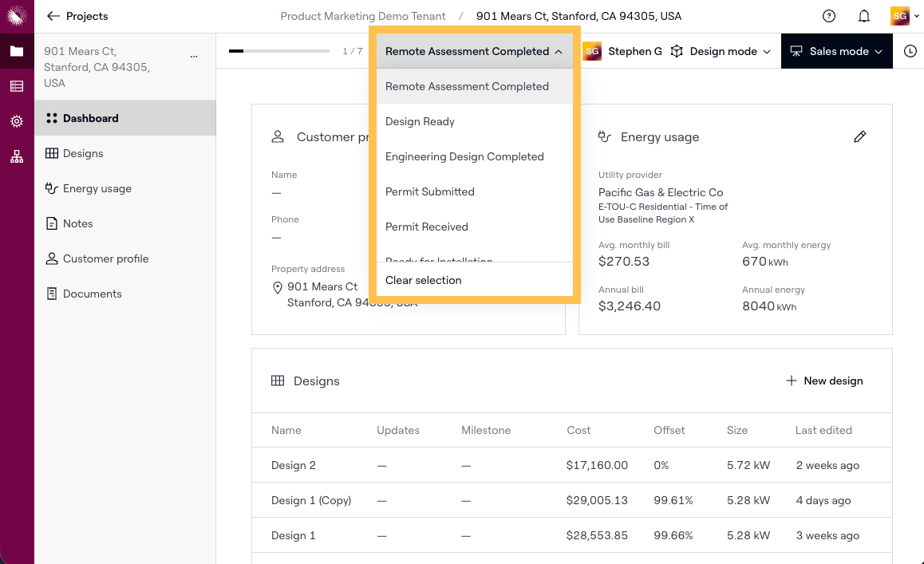The height and width of the screenshot is (564, 924).
Task: Click the 901 Mears Ct breadcrumb address
Action: (x=578, y=16)
